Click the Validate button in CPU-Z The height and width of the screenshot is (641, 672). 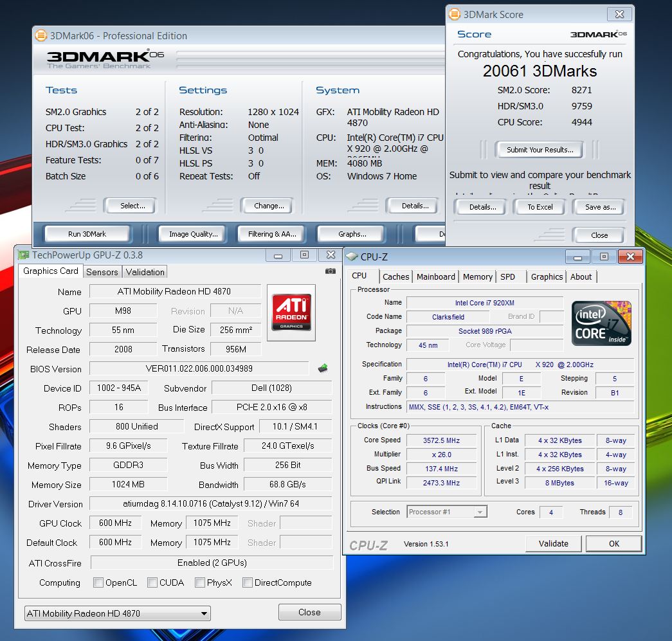[x=553, y=543]
